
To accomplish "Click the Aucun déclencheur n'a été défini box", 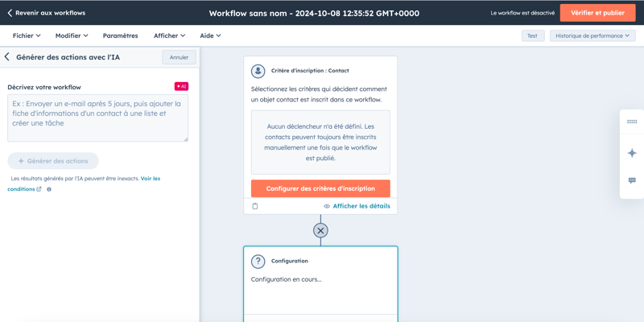I will [x=320, y=142].
